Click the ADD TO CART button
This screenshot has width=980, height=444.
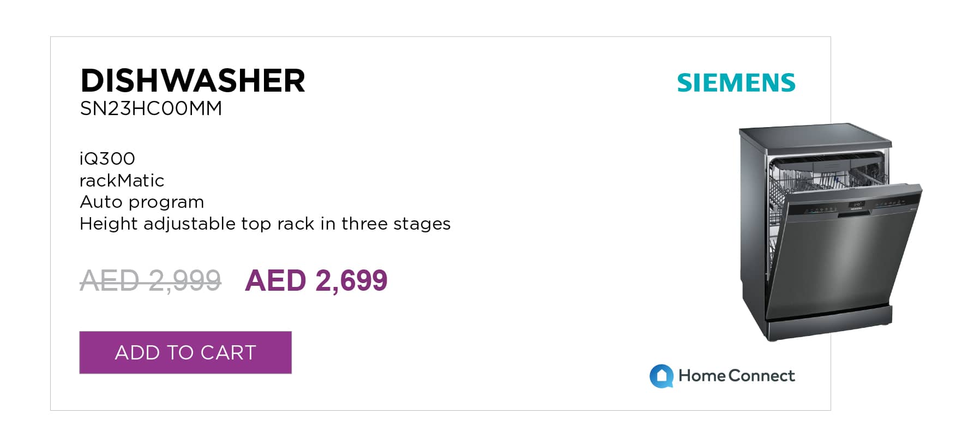click(x=185, y=352)
